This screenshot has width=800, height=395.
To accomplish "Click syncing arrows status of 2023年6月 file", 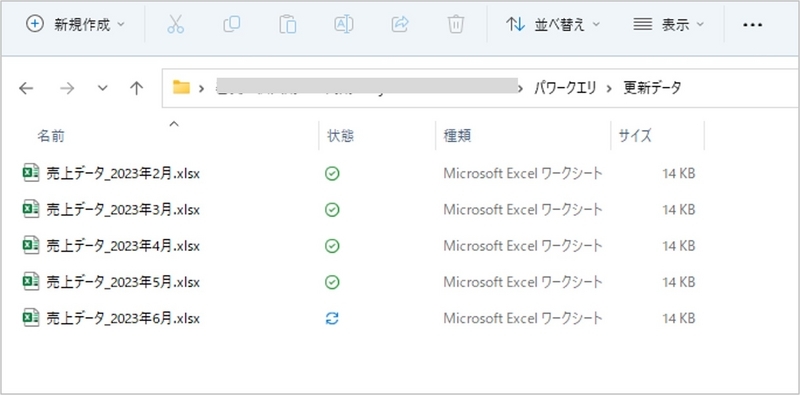I will [x=332, y=319].
